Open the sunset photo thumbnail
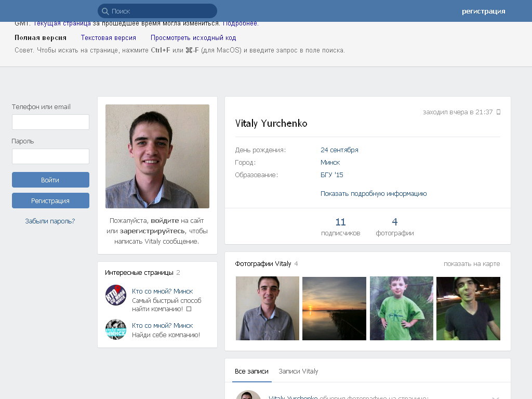The width and height of the screenshot is (532, 399). (x=334, y=308)
